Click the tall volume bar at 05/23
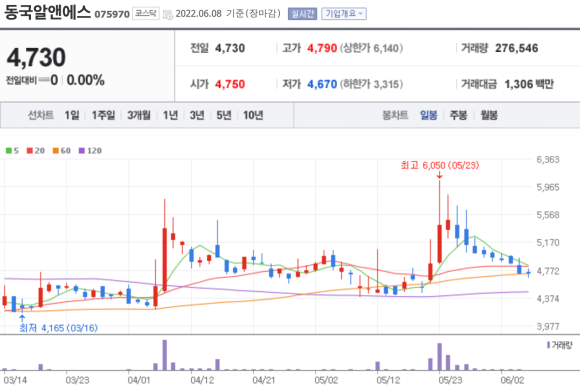580x391 pixels. pos(440,357)
